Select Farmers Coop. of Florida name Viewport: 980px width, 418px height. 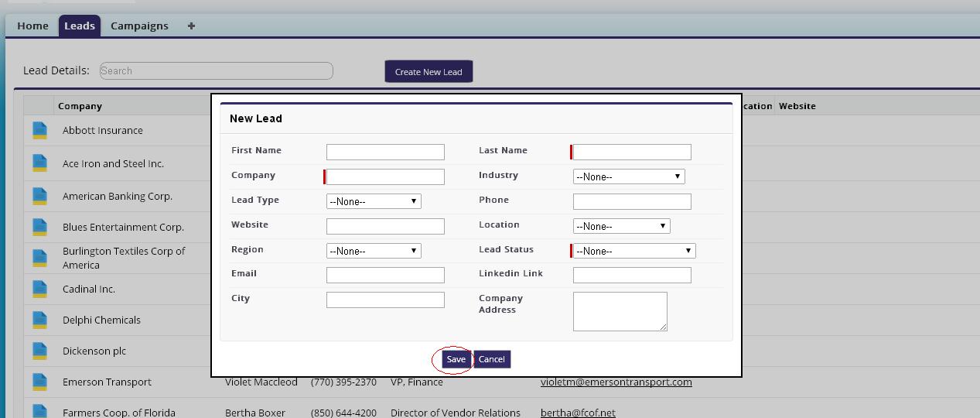click(x=119, y=413)
